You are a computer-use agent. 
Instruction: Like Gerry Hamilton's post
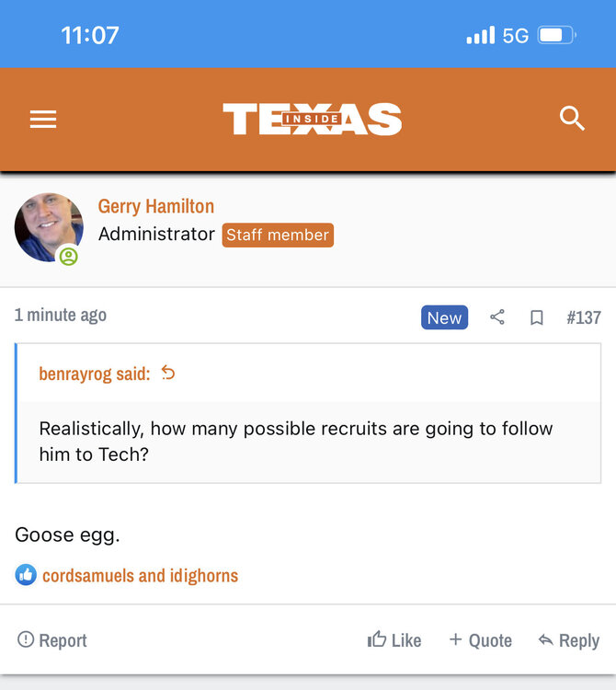[394, 640]
